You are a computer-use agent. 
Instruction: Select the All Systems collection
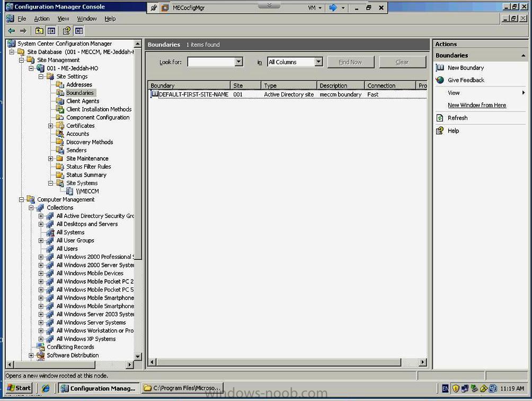pos(70,232)
